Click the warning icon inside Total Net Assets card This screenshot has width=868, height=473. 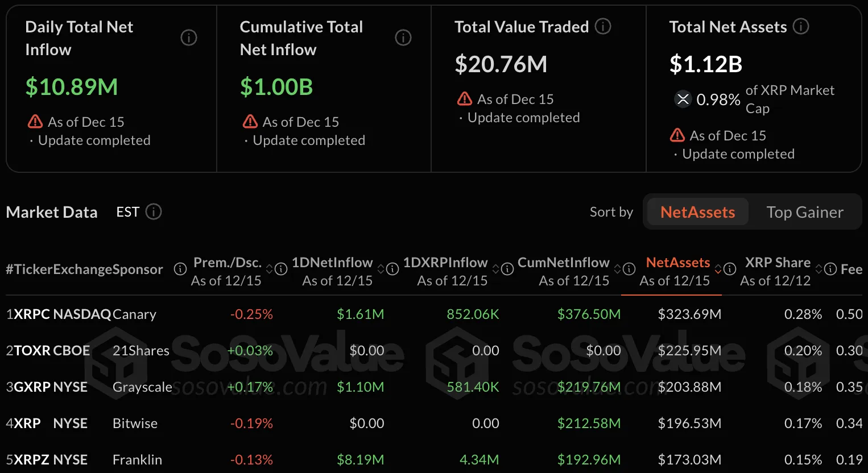pyautogui.click(x=677, y=135)
